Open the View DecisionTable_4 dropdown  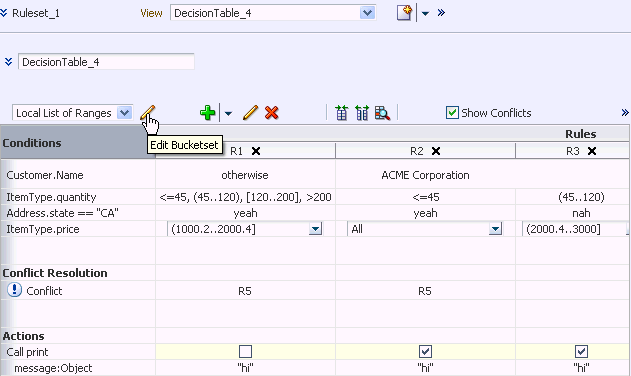(367, 13)
